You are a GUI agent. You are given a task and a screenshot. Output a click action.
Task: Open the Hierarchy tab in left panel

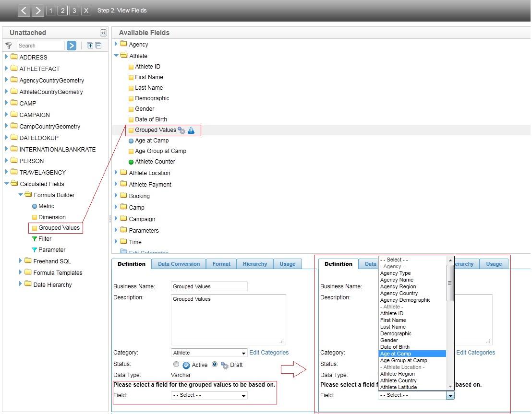coord(255,264)
